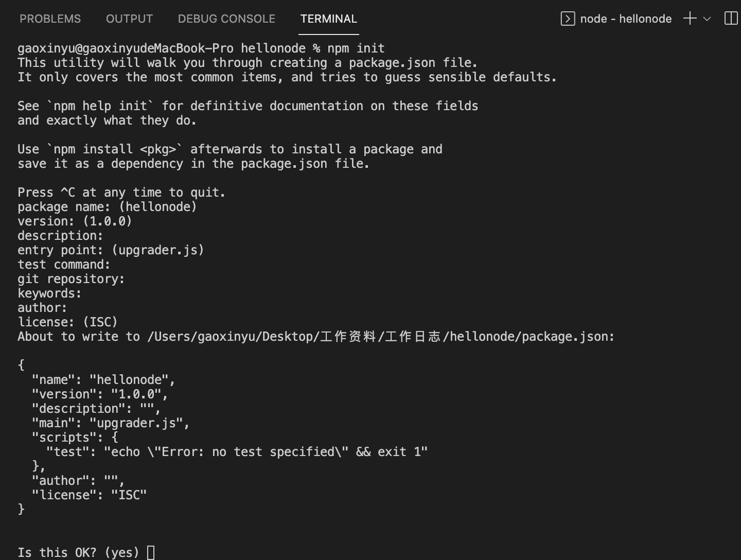The height and width of the screenshot is (560, 741).
Task: Select the TERMINAL tab
Action: point(328,19)
